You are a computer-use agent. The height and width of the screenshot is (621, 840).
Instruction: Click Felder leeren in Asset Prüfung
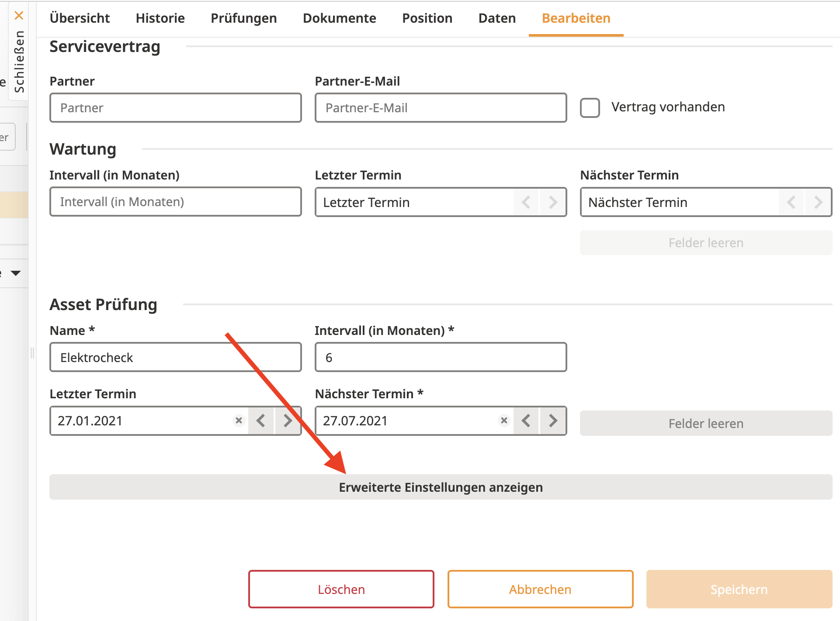705,423
